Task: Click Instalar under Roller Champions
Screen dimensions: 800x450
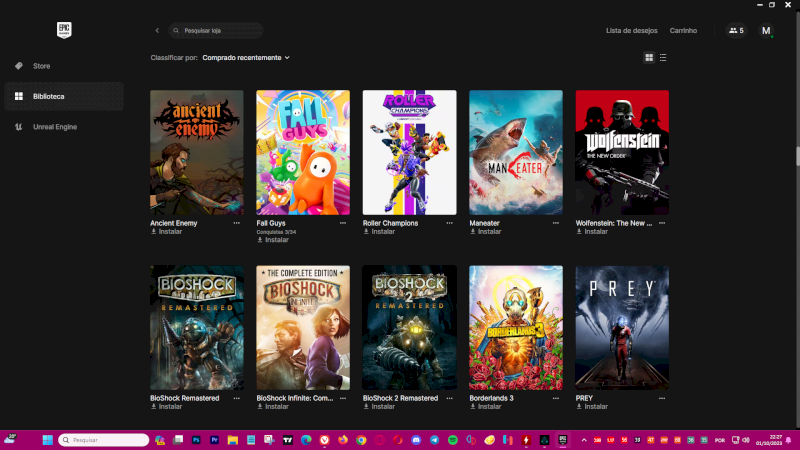Action: click(x=379, y=232)
